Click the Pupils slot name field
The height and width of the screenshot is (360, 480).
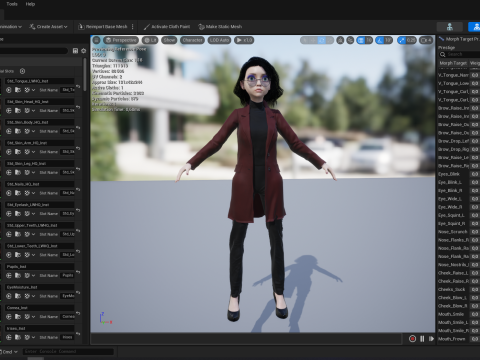[x=68, y=276]
